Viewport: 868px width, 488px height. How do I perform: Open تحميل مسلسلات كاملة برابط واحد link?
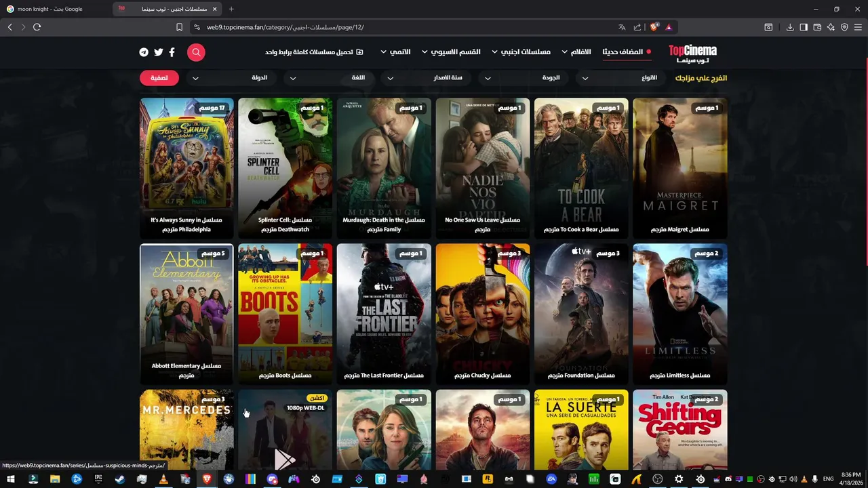click(314, 52)
